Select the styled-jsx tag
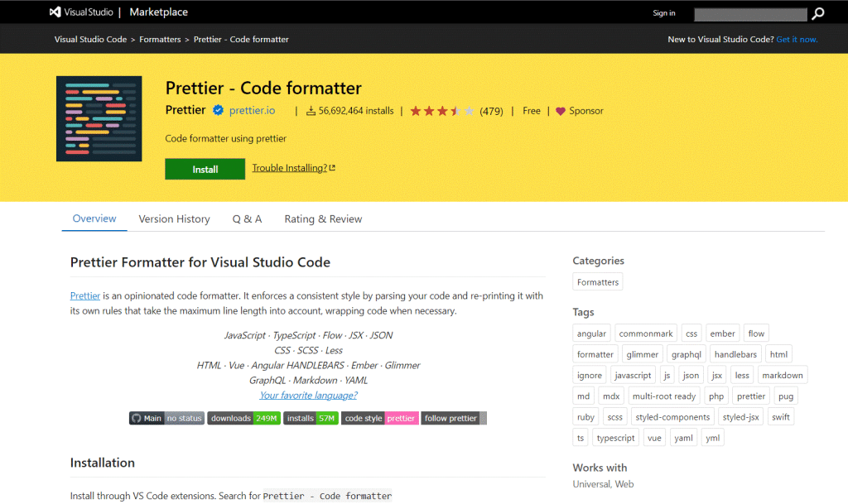This screenshot has width=848, height=504. (741, 417)
